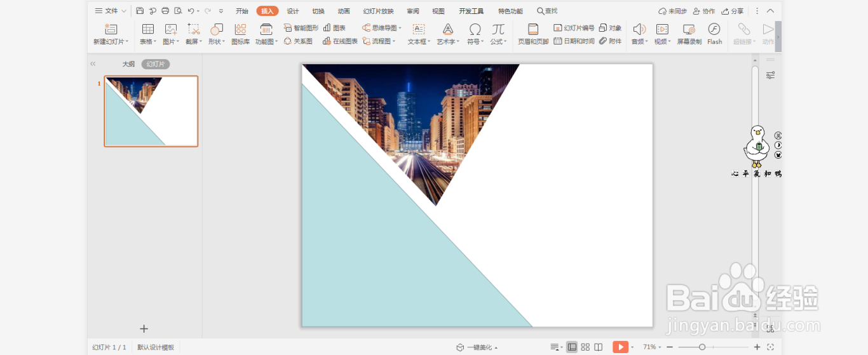The height and width of the screenshot is (355, 868).
Task: Start screen recording (屏幕录制)
Action: coord(689,34)
